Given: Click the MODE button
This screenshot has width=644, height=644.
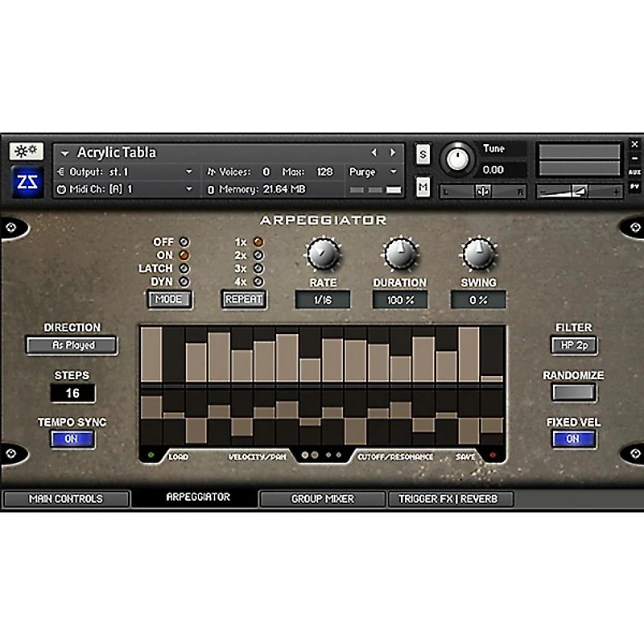Looking at the screenshot, I should click(x=169, y=299).
